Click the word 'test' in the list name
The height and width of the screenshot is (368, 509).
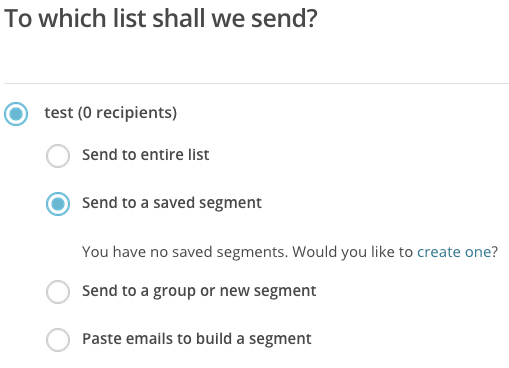point(59,113)
